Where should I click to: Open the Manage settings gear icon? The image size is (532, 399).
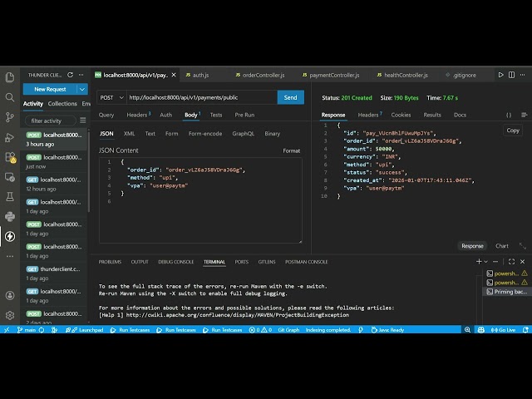[x=10, y=315]
